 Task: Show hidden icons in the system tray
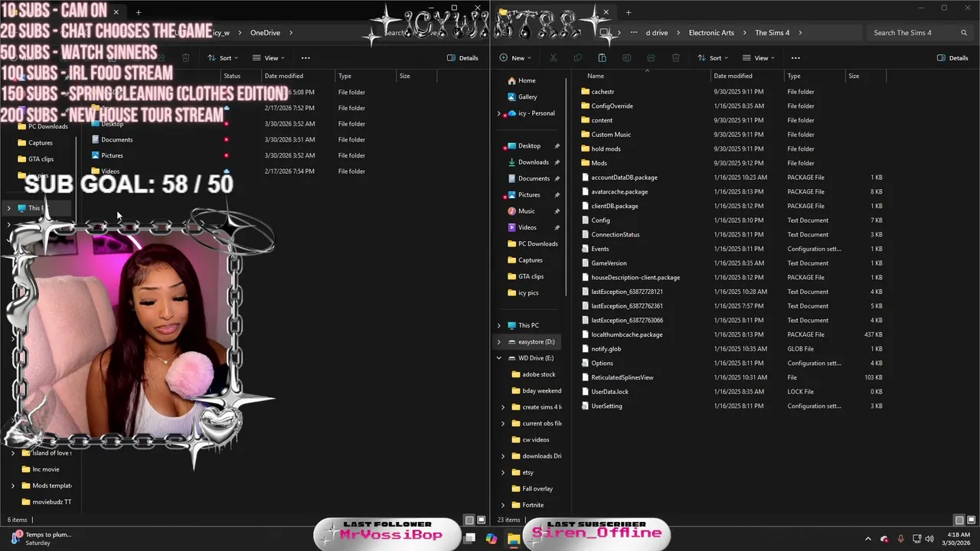click(x=867, y=539)
